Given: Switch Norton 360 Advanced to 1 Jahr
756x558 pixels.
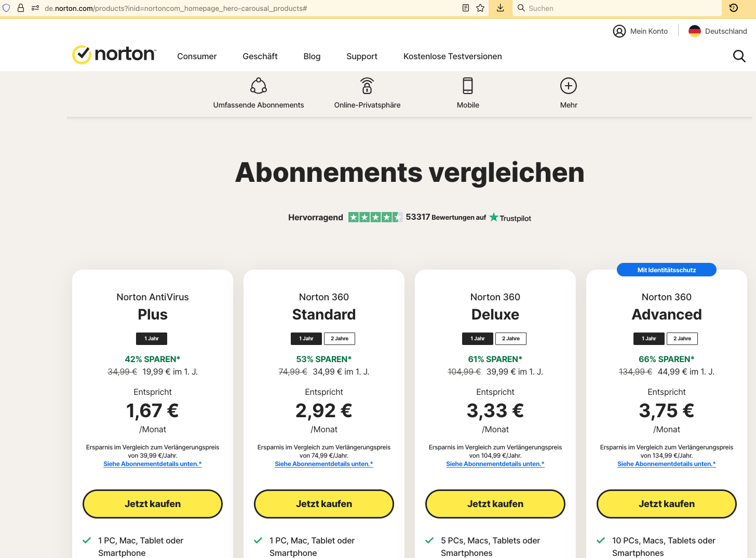Looking at the screenshot, I should [649, 339].
